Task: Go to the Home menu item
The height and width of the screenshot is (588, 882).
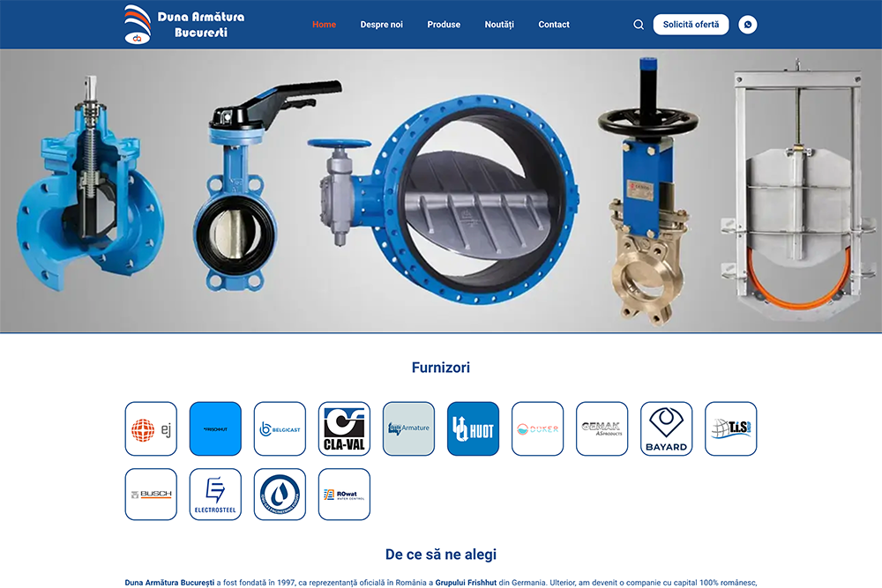Action: click(x=324, y=25)
